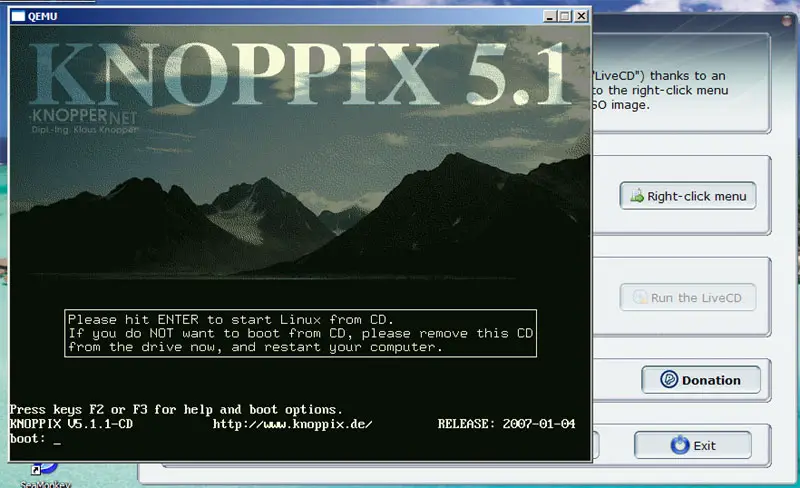Click the power icon on Exit button

[x=680, y=445]
